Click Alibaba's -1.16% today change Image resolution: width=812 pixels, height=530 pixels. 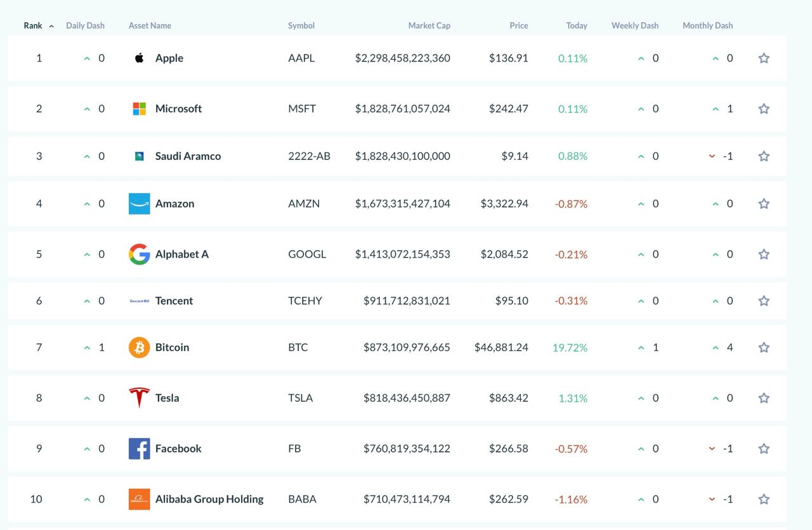click(571, 499)
